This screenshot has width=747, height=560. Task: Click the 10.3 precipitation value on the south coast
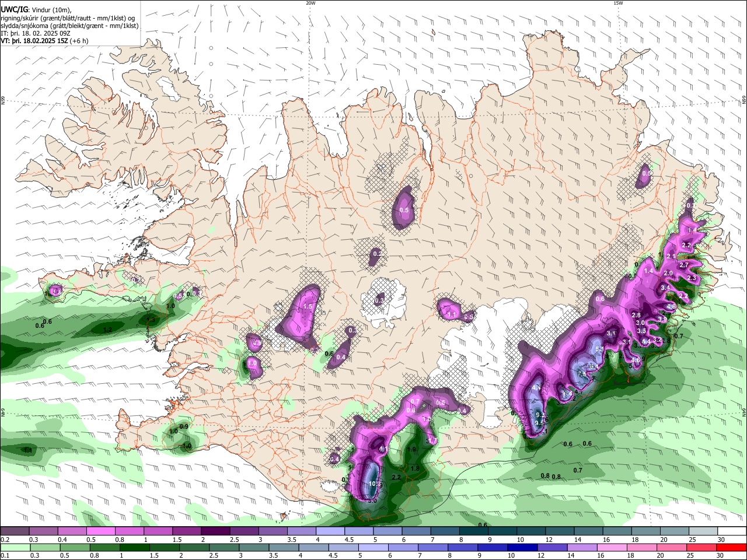pyautogui.click(x=375, y=484)
